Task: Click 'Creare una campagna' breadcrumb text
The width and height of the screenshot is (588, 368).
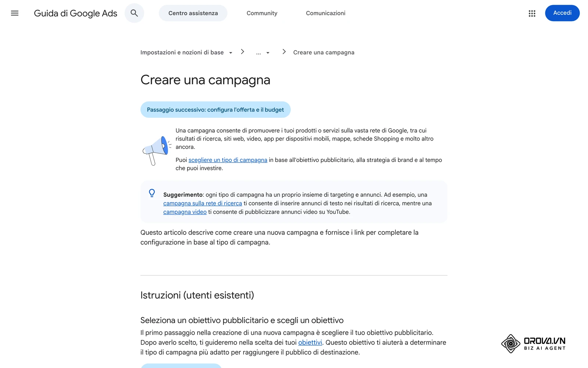Action: tap(324, 52)
